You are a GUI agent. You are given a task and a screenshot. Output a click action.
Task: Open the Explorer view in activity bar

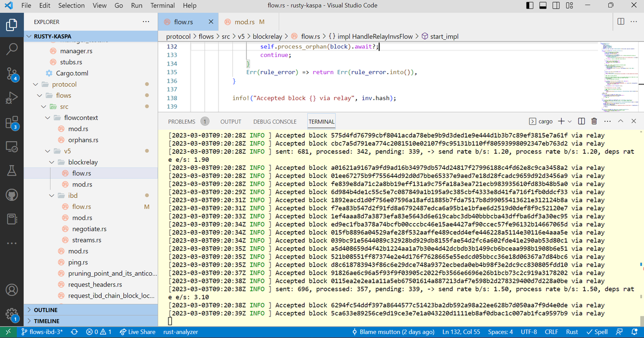[12, 24]
